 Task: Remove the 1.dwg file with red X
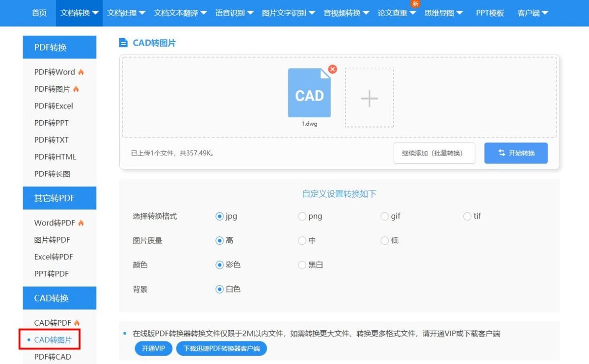pos(332,69)
